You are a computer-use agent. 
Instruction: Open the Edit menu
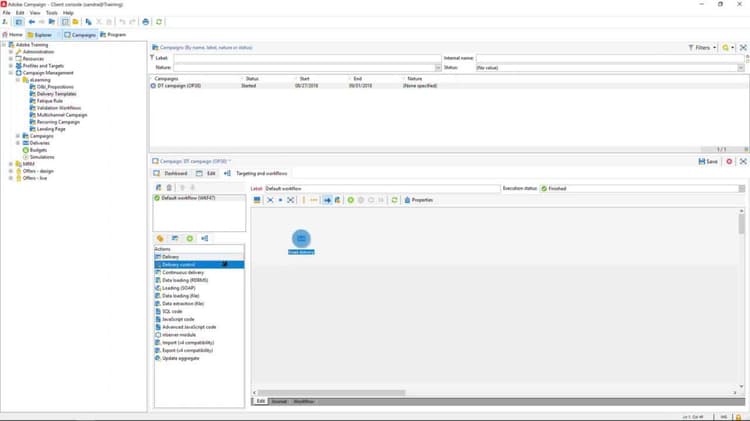(20, 13)
